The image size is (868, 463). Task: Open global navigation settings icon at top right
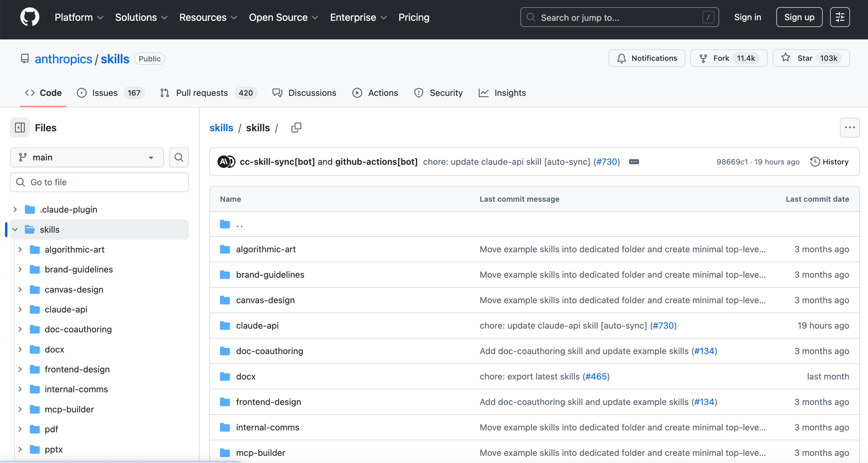coord(840,17)
